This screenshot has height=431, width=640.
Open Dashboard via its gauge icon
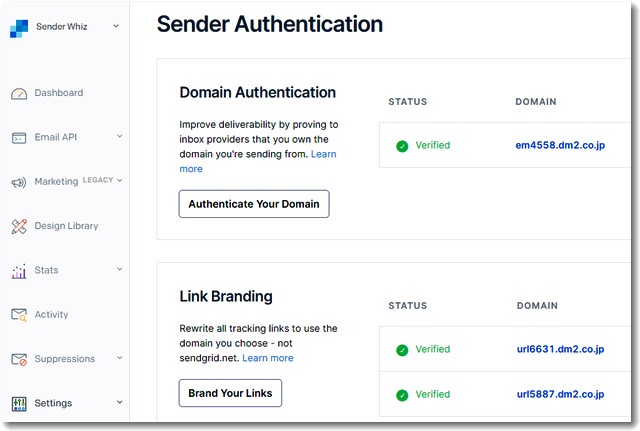(x=19, y=93)
